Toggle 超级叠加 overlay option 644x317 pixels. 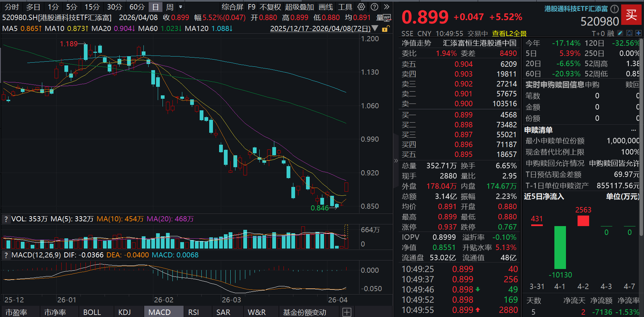(x=299, y=7)
